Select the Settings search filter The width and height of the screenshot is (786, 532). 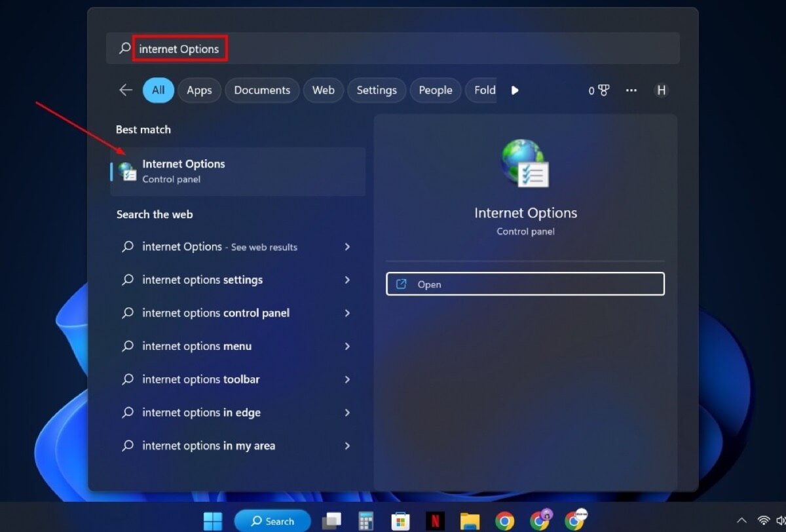[x=376, y=90]
